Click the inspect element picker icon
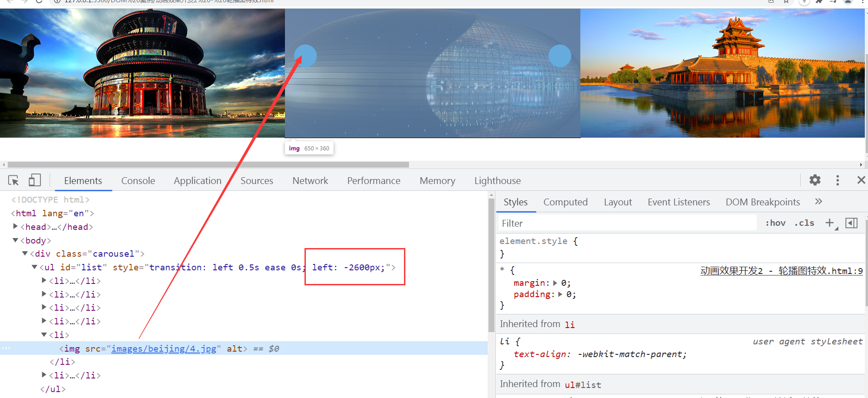This screenshot has height=398, width=868. (x=14, y=180)
